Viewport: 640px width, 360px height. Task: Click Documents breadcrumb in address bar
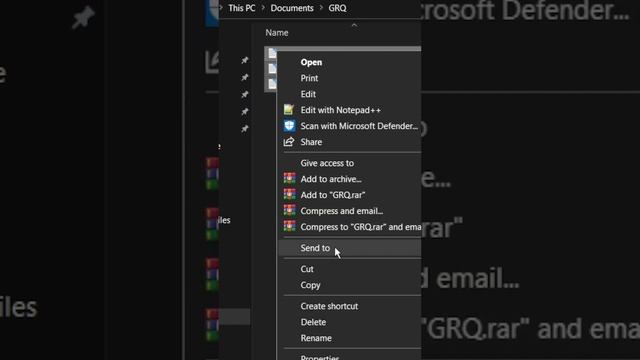[292, 8]
